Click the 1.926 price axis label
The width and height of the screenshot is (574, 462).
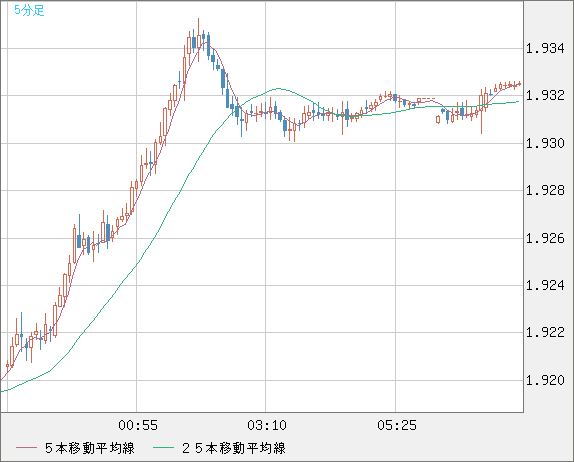coord(545,239)
